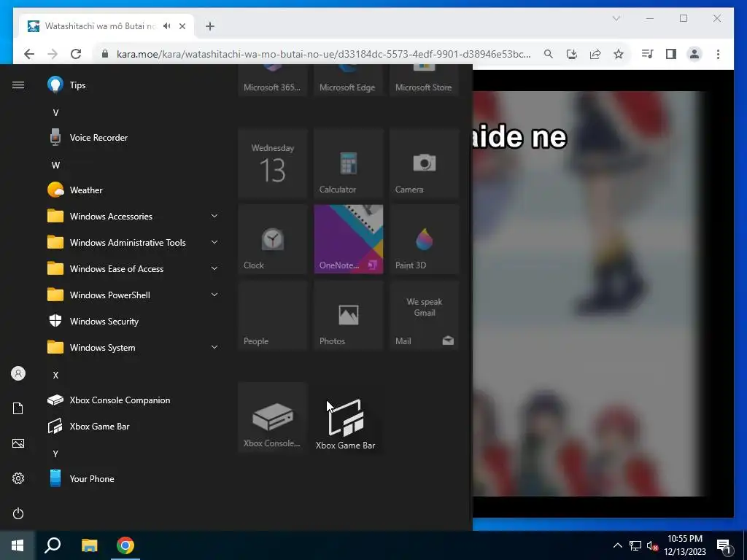Open notification center in taskbar
This screenshot has height=560, width=747.
click(x=724, y=546)
